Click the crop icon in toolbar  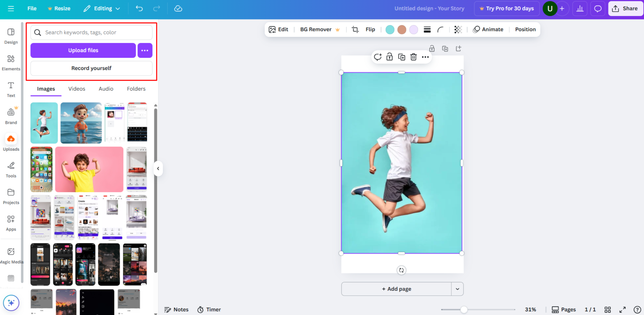[x=355, y=29]
